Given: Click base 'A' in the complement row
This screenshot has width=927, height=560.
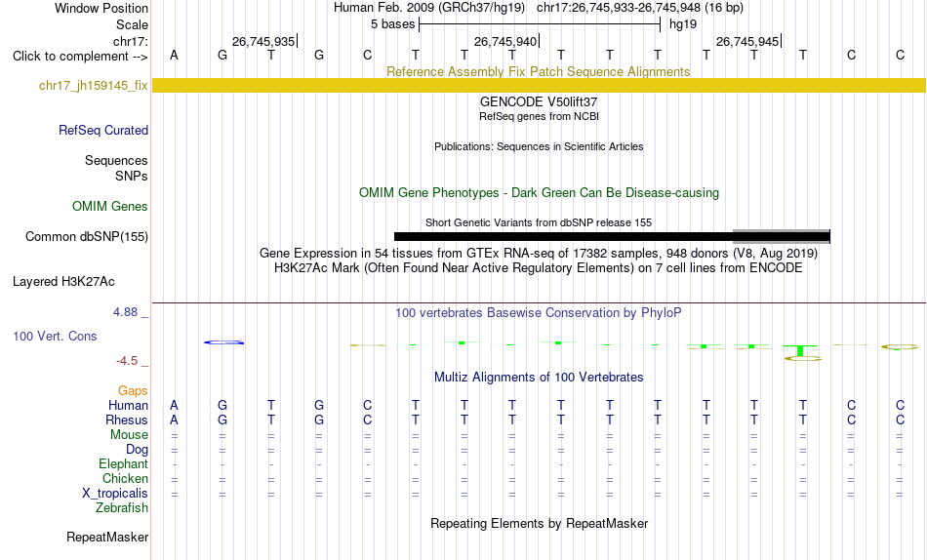Looking at the screenshot, I should click(174, 55).
